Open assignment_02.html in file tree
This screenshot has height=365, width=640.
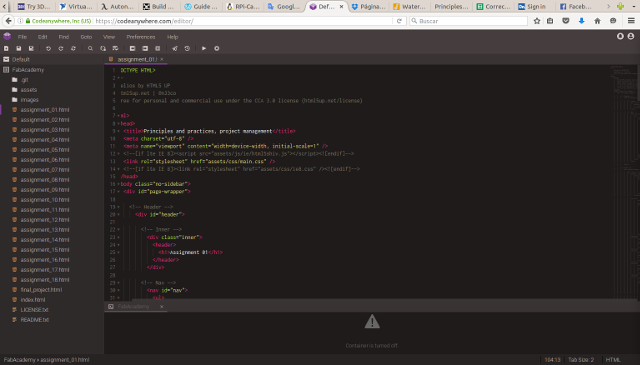[x=45, y=120]
